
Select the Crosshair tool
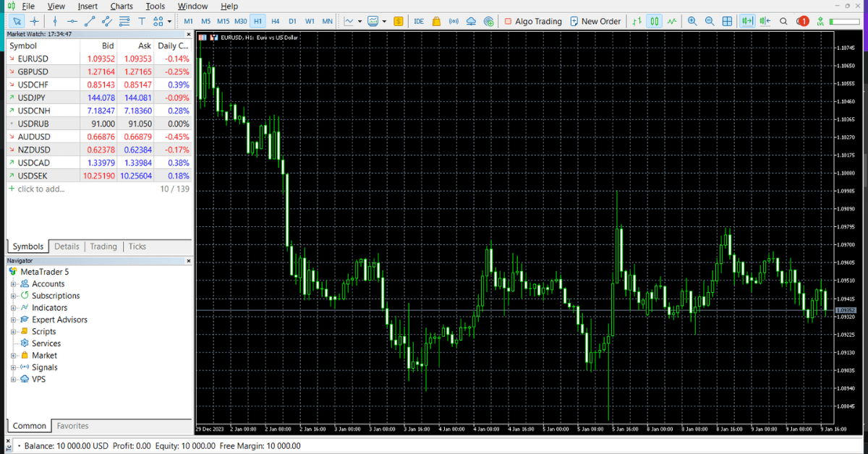(33, 21)
